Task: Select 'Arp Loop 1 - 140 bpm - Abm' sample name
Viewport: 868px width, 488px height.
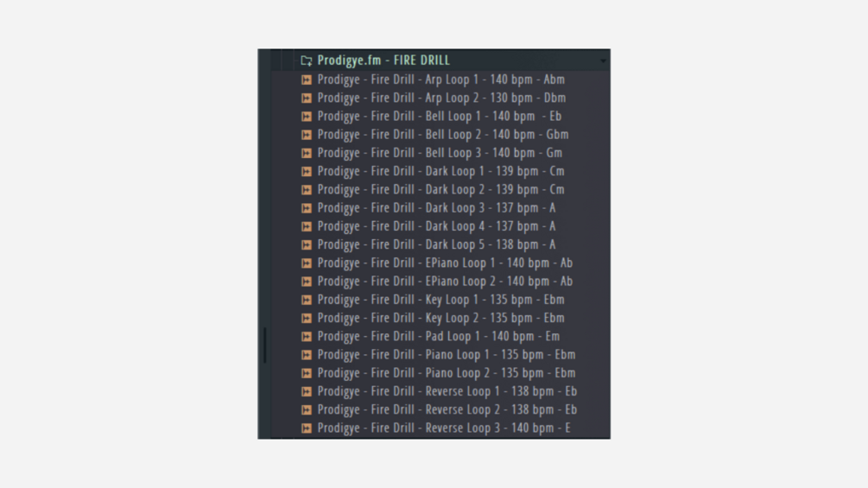Action: coord(441,79)
